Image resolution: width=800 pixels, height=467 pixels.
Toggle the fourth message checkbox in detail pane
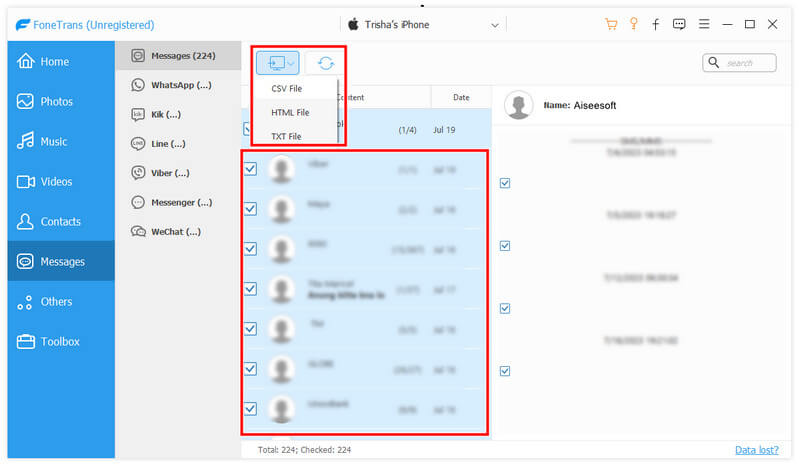click(x=505, y=371)
